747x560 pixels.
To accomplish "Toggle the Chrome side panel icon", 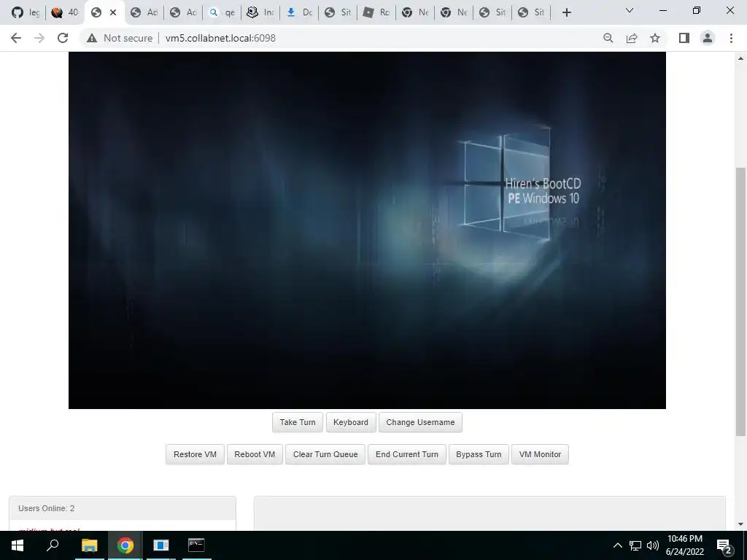I will 684,38.
